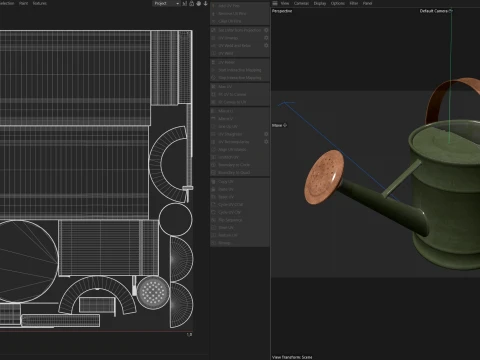The width and height of the screenshot is (480, 360).
Task: Apply Set UVW from Projection
Action: pyautogui.click(x=236, y=30)
